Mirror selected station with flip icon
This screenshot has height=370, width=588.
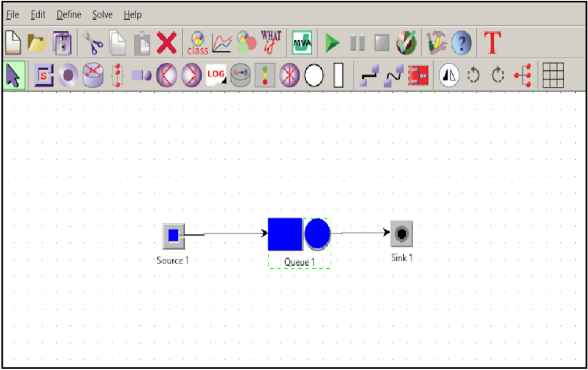448,76
